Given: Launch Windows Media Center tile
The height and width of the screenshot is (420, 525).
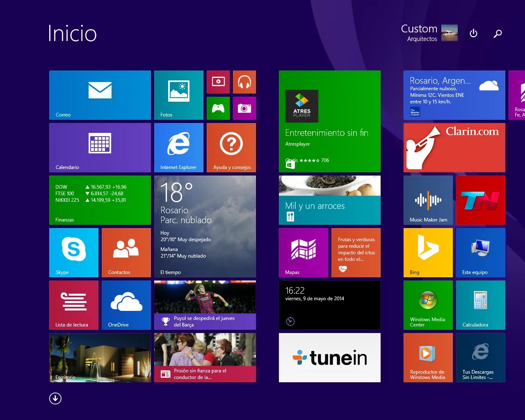Looking at the screenshot, I should (428, 305).
